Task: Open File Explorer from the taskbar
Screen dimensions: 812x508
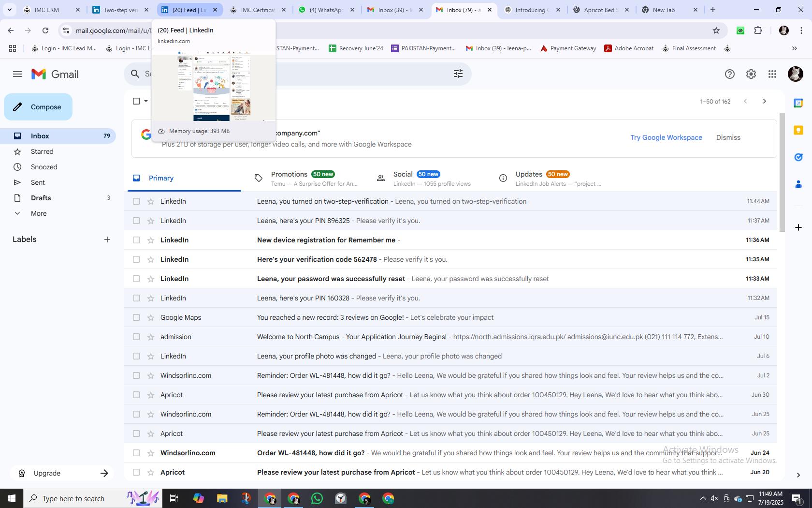Action: [222, 498]
